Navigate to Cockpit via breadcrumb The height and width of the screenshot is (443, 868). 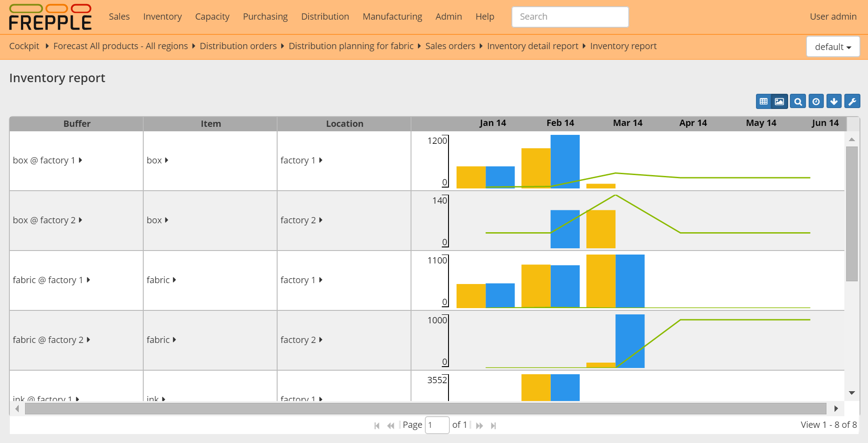[x=24, y=46]
